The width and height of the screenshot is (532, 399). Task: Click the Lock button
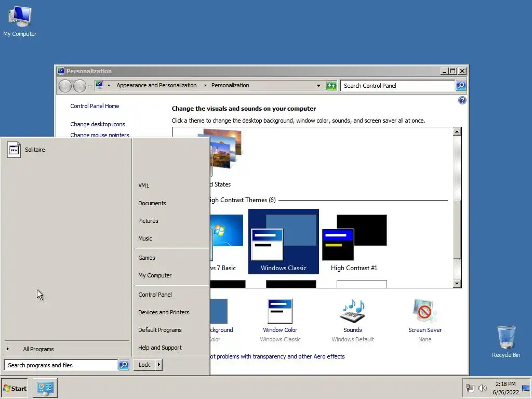(144, 365)
